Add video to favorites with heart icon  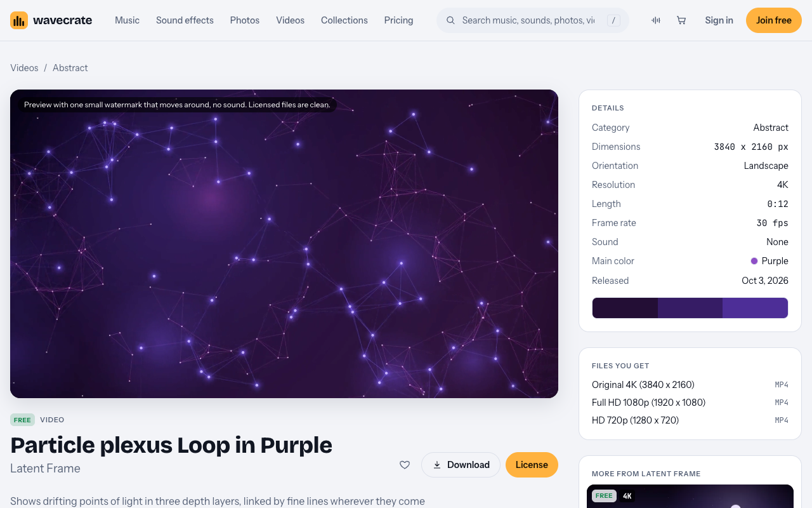click(405, 465)
